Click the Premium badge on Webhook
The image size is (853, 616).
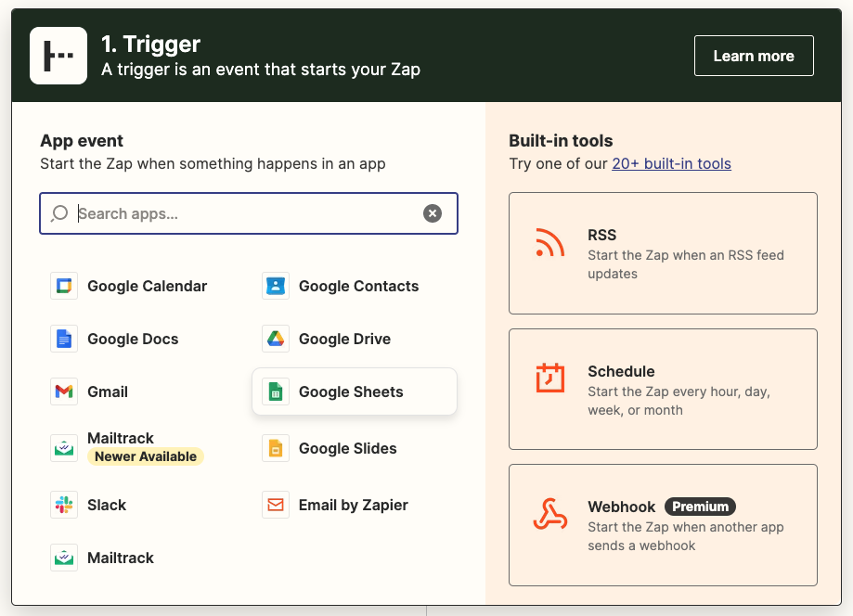click(700, 507)
